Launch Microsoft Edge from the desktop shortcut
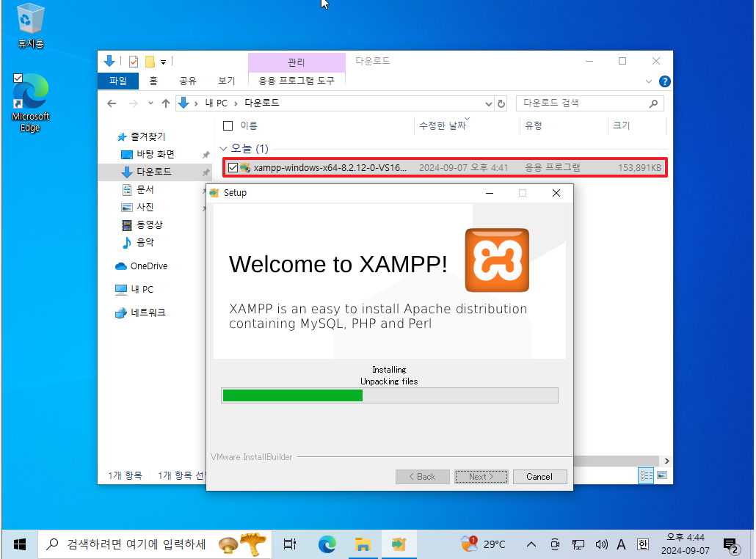 tap(30, 102)
